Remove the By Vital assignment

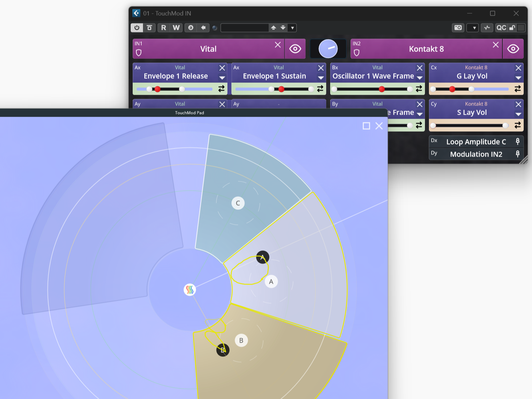[x=420, y=104]
